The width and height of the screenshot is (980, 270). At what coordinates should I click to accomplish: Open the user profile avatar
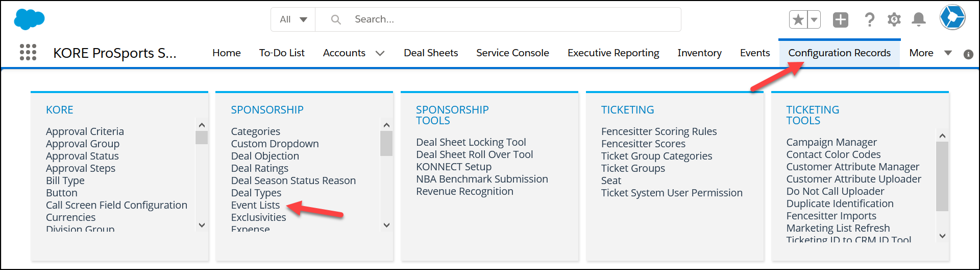pos(952,18)
